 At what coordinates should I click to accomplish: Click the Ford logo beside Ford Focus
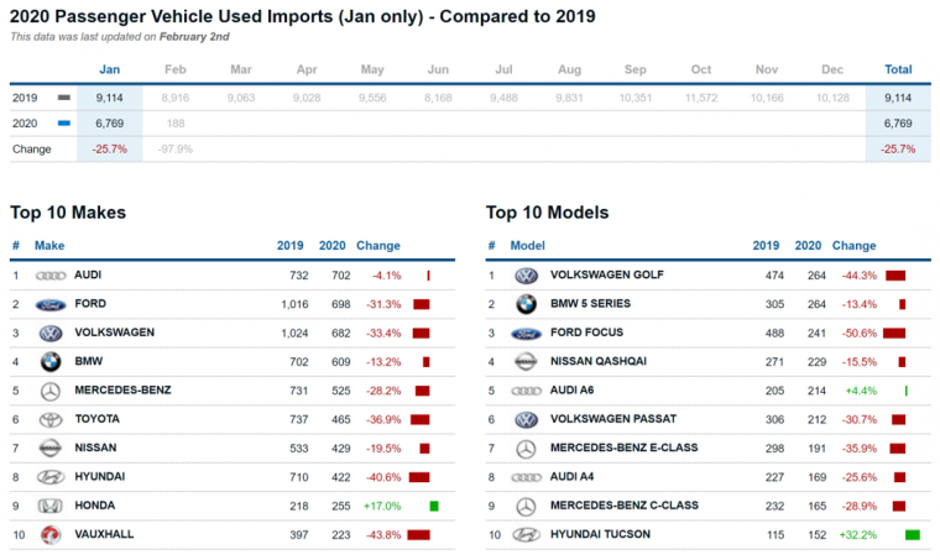526,334
